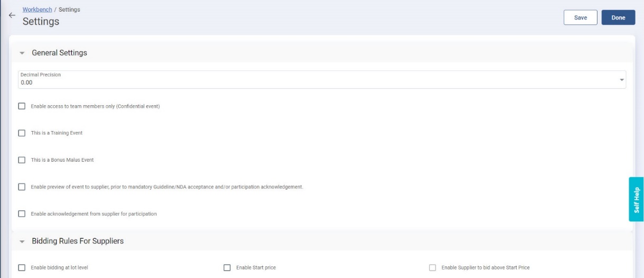Check the Enable Start price box
644x278 pixels.
click(227, 268)
